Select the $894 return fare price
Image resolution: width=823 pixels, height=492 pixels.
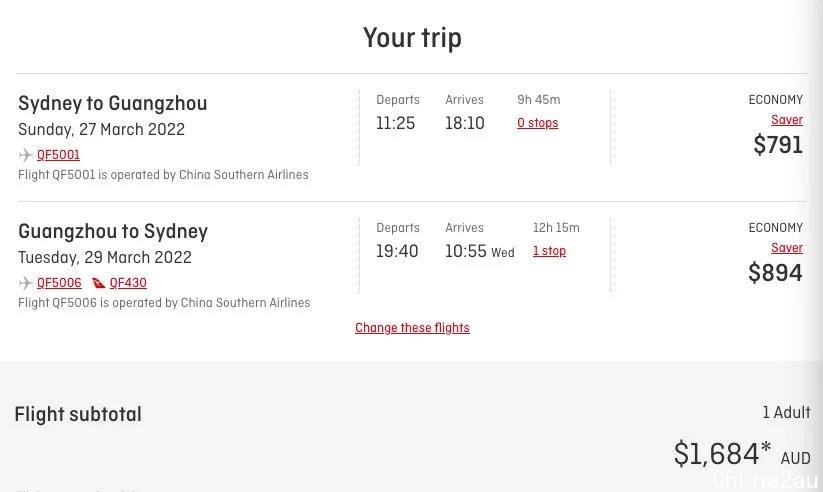pos(775,273)
